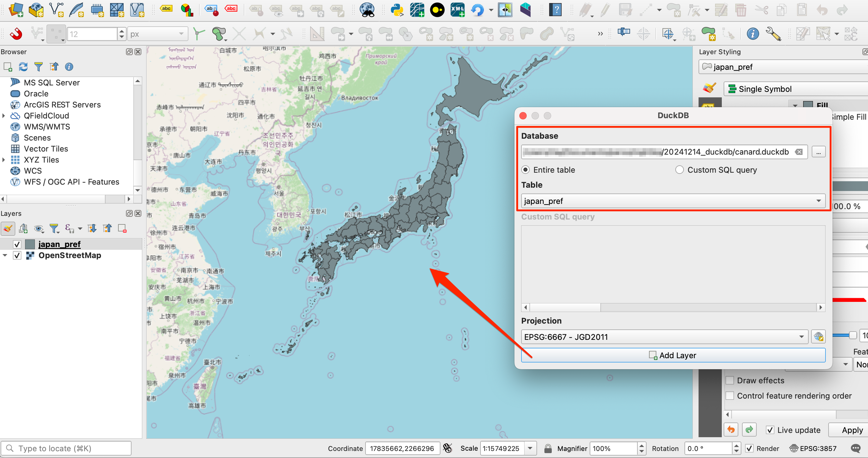This screenshot has width=868, height=458.
Task: Select the Custom SQL query radio button
Action: pyautogui.click(x=679, y=170)
